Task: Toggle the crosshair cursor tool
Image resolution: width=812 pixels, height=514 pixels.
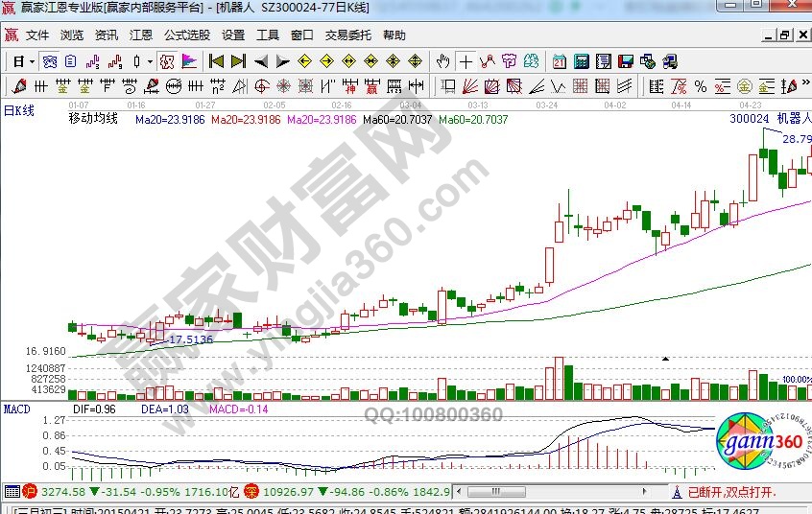Action: tap(466, 61)
